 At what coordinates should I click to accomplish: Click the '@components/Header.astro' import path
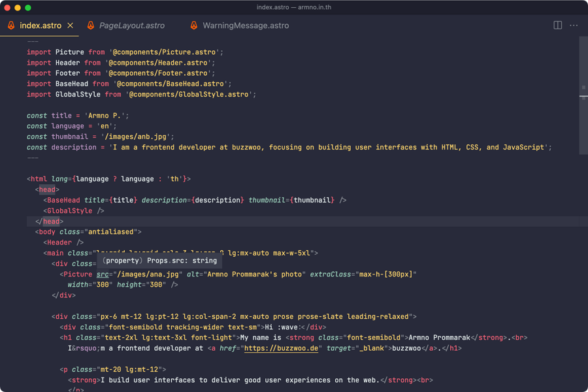[x=160, y=63]
